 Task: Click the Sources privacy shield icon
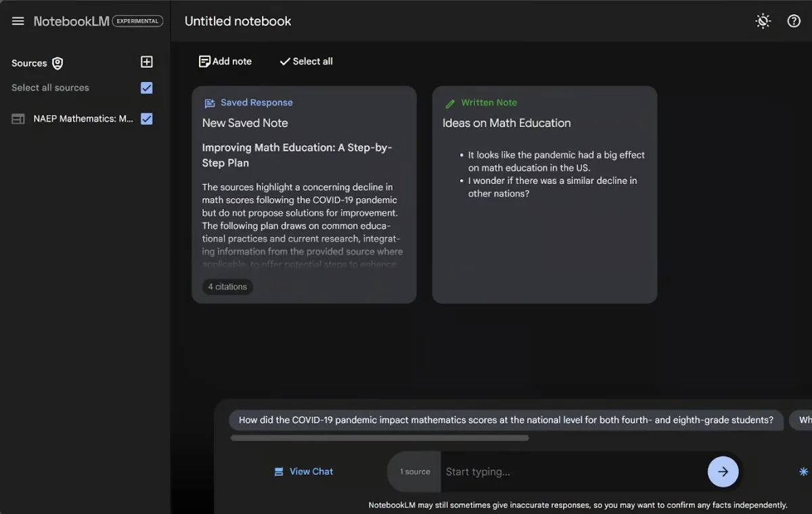[58, 63]
